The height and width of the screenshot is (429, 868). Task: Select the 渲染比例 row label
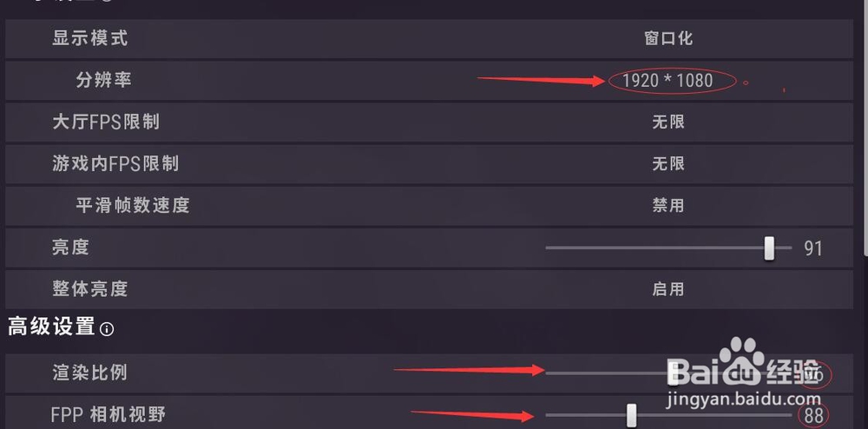tap(89, 373)
